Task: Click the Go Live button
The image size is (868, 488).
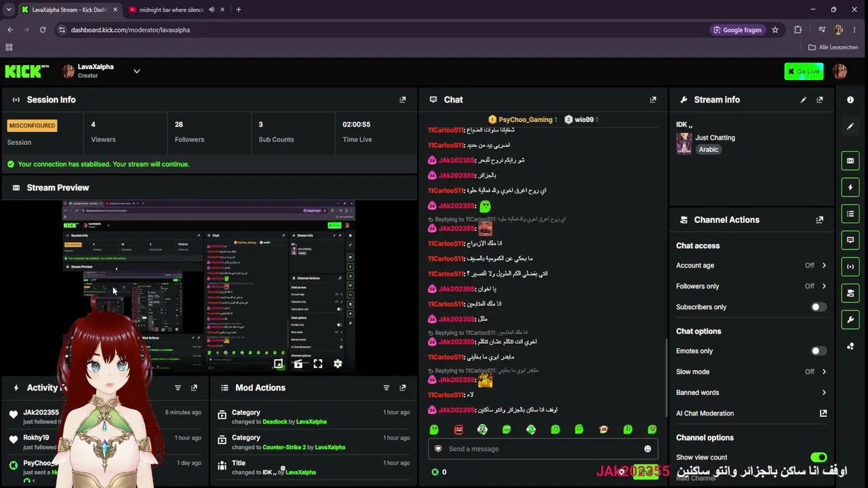Action: 804,71
